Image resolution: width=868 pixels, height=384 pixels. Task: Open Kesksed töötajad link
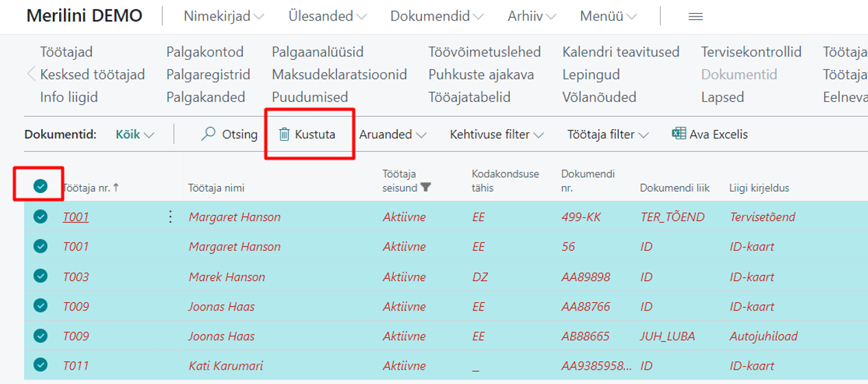coord(93,74)
